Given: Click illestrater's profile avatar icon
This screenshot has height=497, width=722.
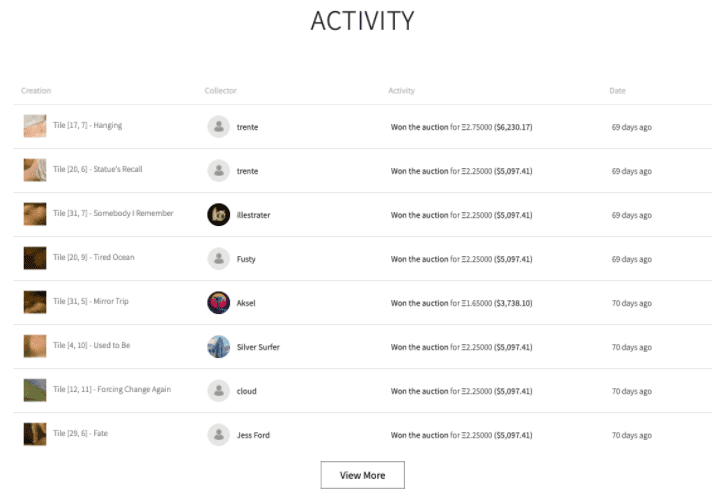Looking at the screenshot, I should tap(218, 214).
